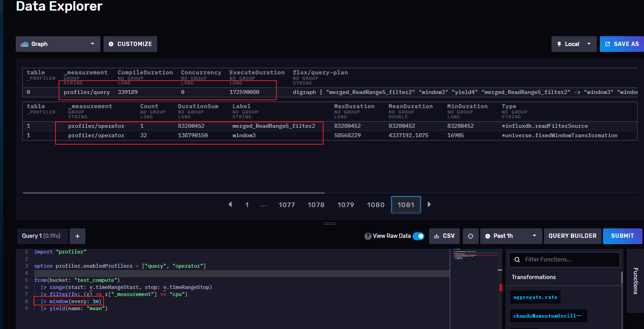Jump to results page 1079

pos(346,205)
